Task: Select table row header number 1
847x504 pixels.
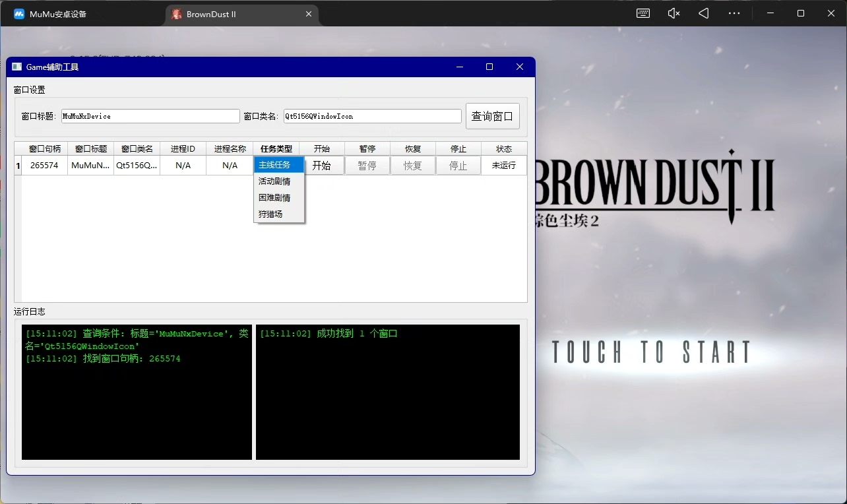Action: coord(18,166)
